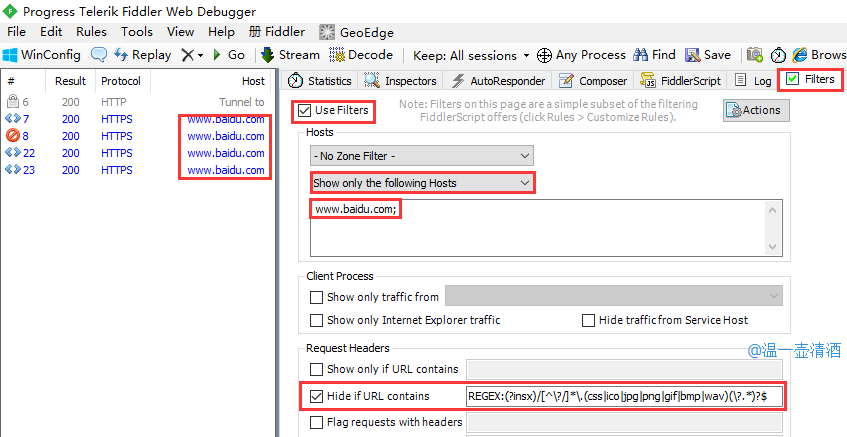Open the No Zone Filter dropdown

point(421,155)
